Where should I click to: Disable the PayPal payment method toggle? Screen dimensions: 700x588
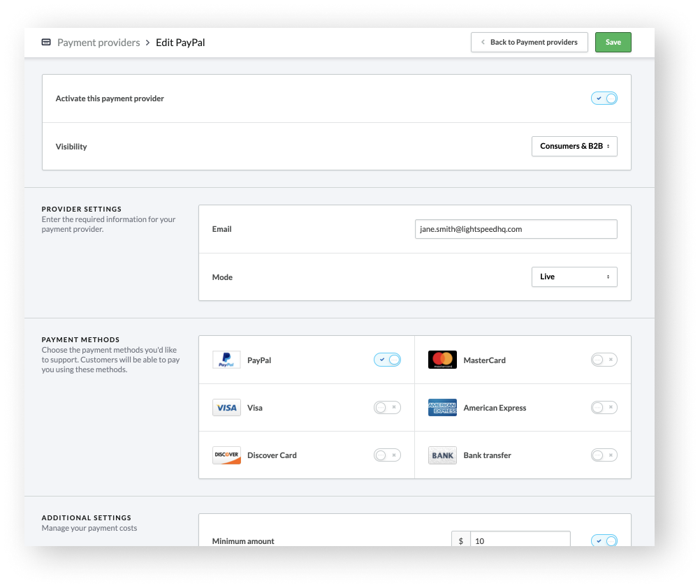387,360
